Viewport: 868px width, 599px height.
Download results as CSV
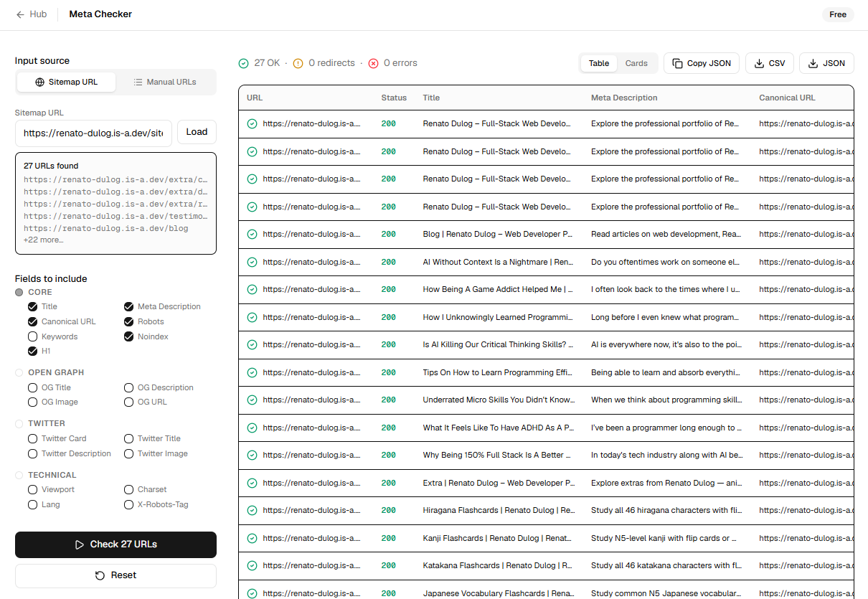[x=770, y=63]
